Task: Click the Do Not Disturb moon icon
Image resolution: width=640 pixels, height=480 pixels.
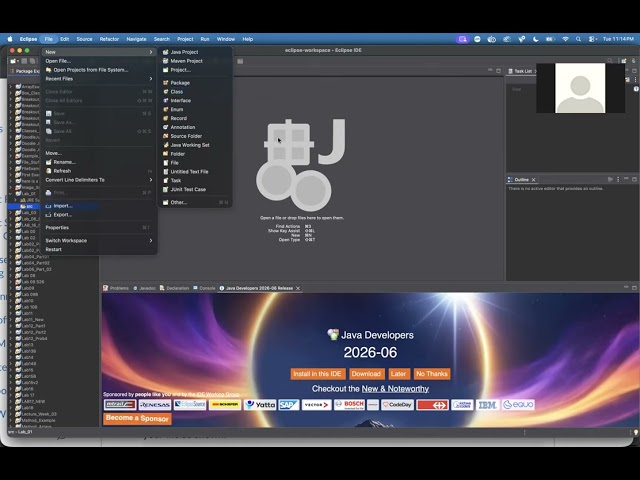Action: coord(536,39)
